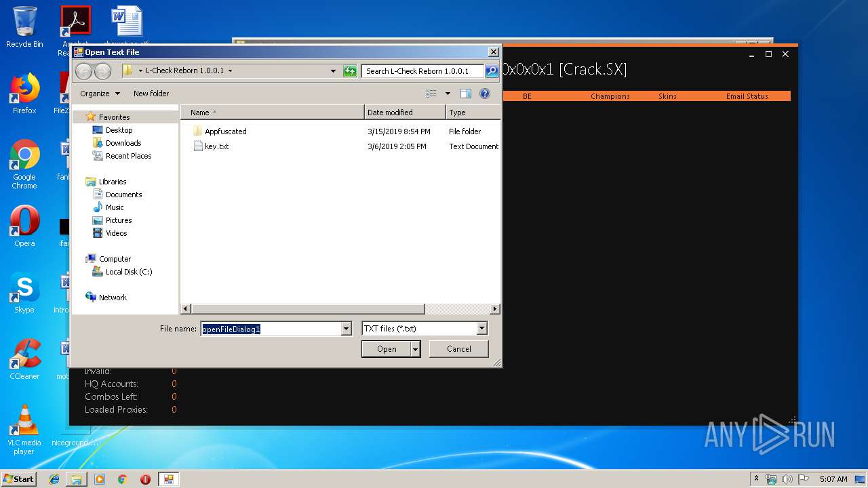The height and width of the screenshot is (488, 868).
Task: Open Windows Explorer taskbar icon
Action: [x=77, y=479]
